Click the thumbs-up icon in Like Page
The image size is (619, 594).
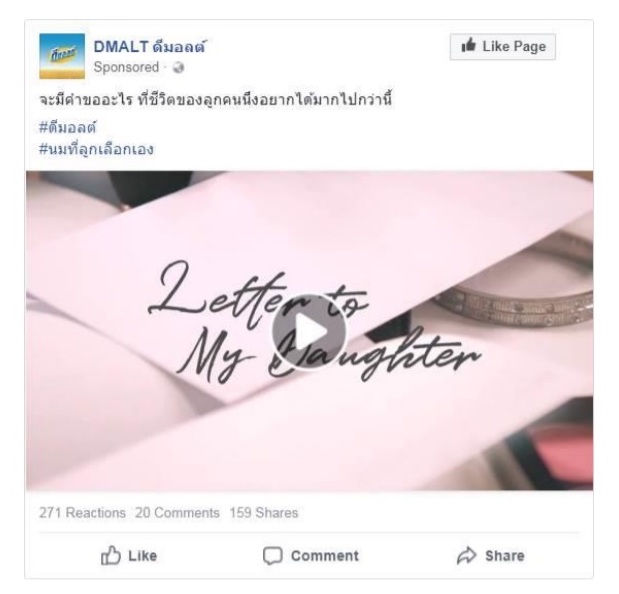[x=469, y=46]
